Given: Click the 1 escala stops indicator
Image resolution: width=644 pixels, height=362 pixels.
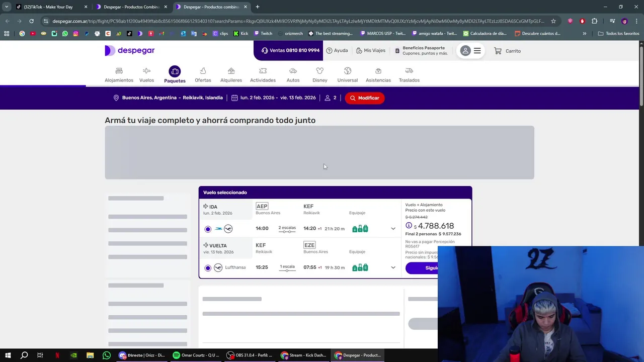Looking at the screenshot, I should [x=287, y=268].
